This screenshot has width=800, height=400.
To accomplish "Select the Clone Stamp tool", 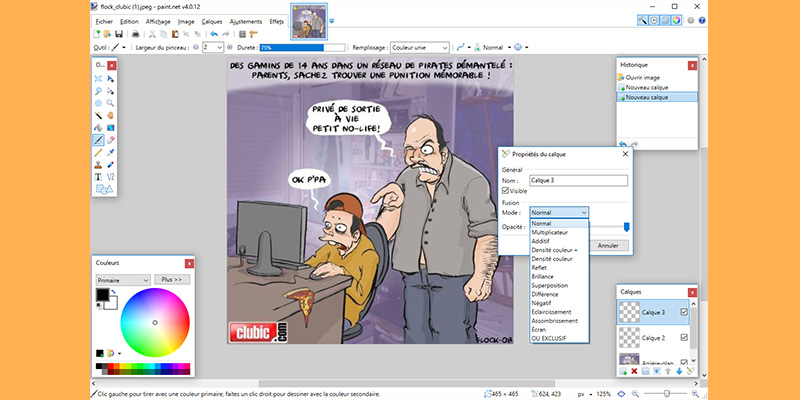I will tap(98, 164).
